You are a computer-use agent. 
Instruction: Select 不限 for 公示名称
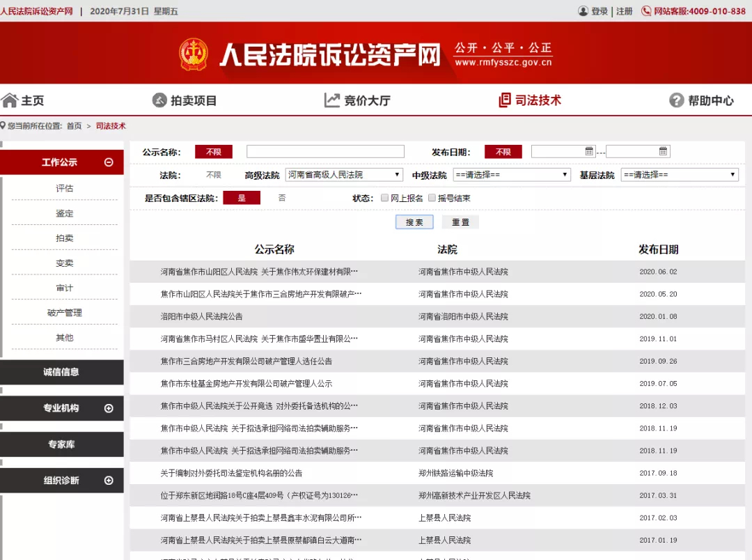click(x=214, y=152)
